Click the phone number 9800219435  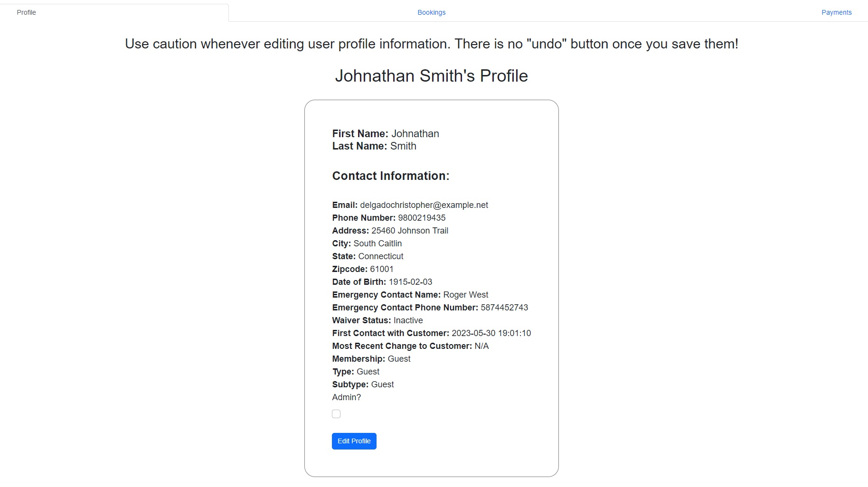coord(422,218)
